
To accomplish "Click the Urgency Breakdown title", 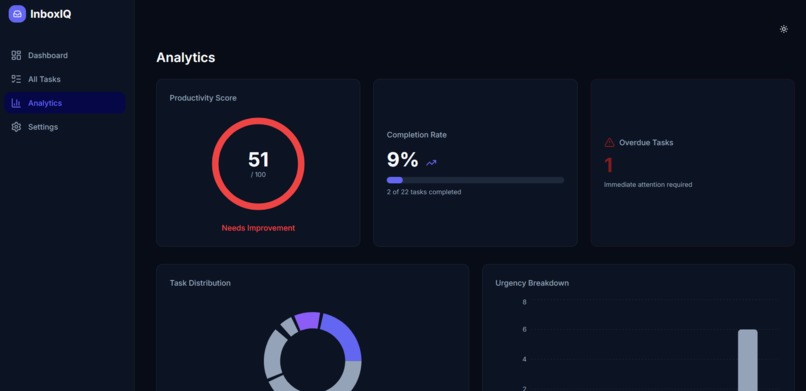I will (532, 283).
